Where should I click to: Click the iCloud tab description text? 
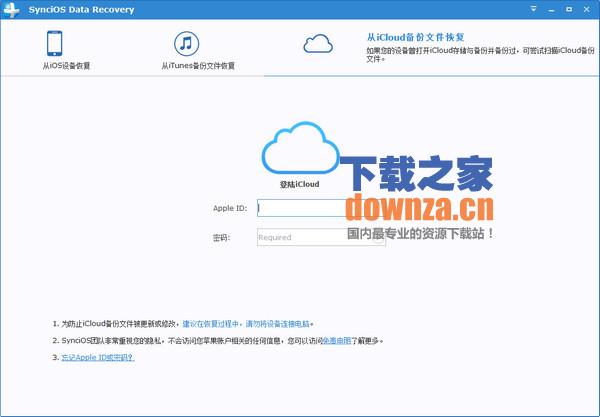click(481, 54)
